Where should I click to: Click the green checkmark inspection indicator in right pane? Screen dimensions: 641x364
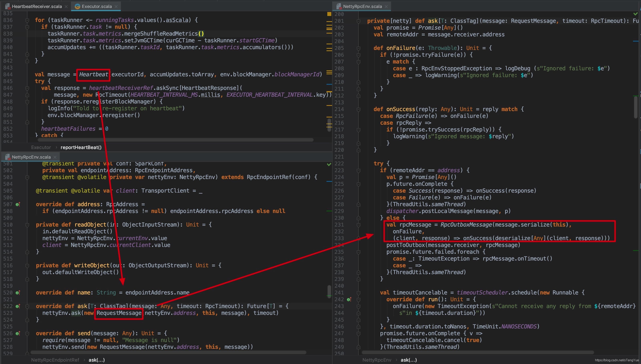click(635, 14)
